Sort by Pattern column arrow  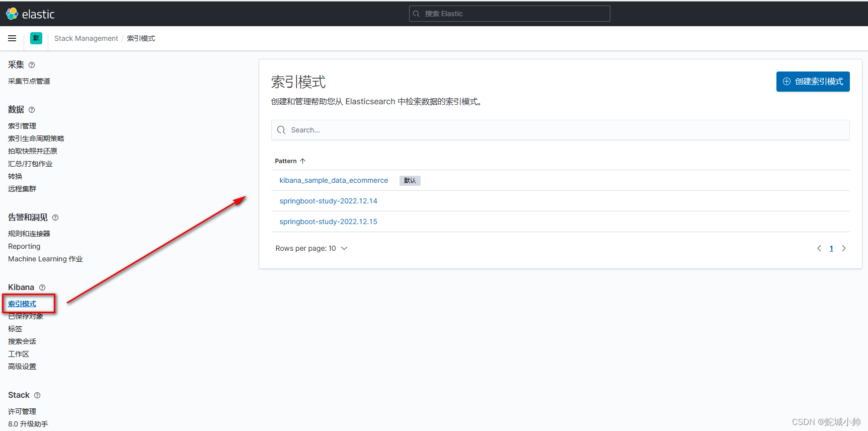click(303, 161)
